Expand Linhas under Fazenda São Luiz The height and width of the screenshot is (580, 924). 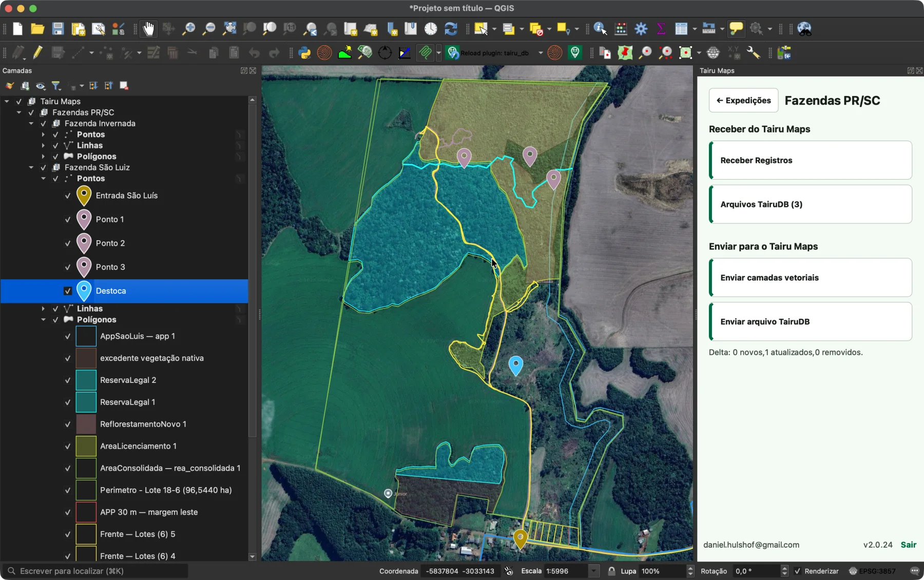coord(43,308)
